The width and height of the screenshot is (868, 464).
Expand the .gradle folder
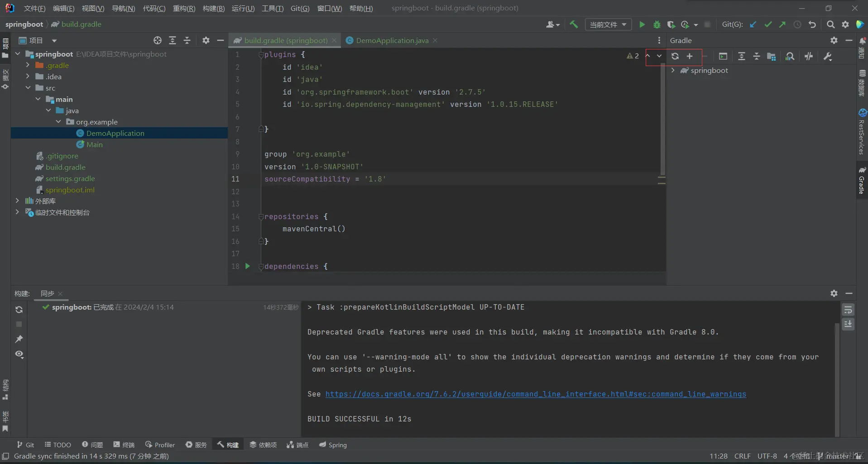coord(28,65)
